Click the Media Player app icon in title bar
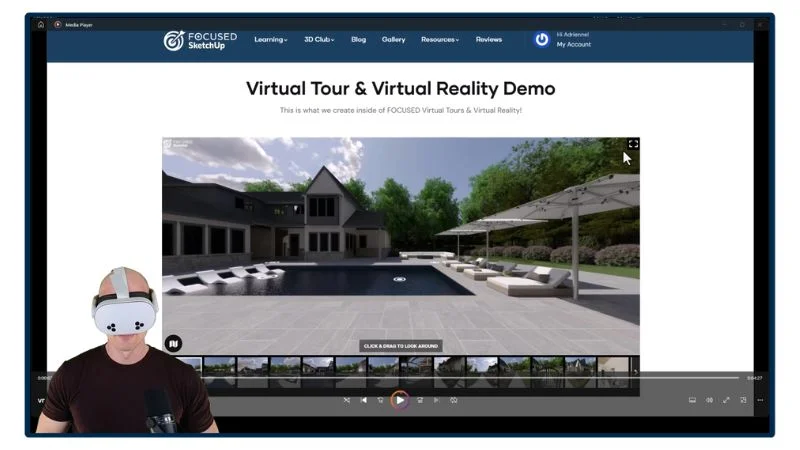This screenshot has width=800, height=450. click(x=58, y=24)
